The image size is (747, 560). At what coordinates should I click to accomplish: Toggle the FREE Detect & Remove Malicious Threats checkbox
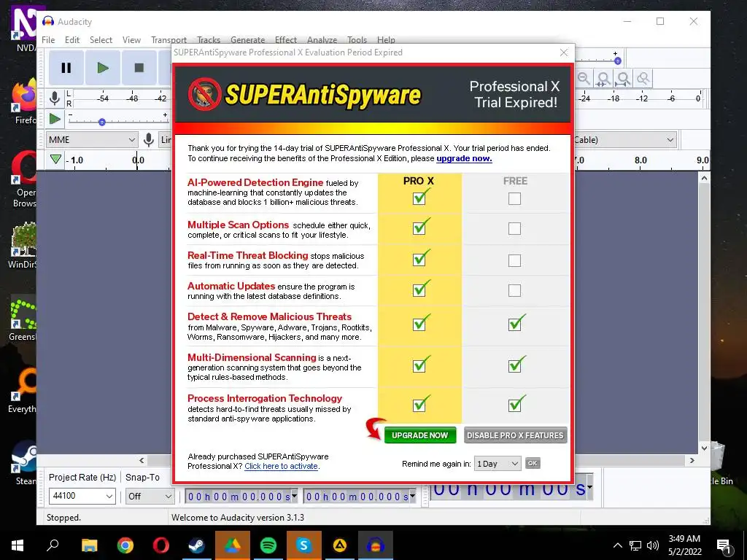coord(514,324)
